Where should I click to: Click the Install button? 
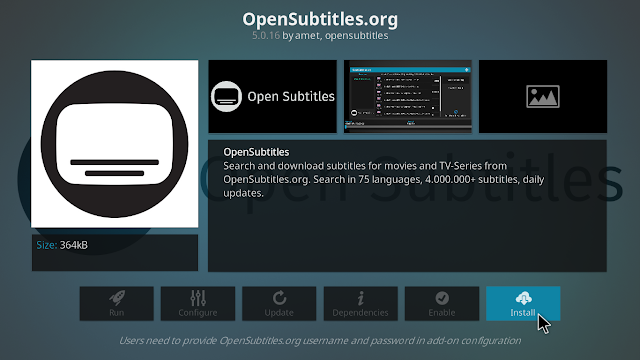523,303
